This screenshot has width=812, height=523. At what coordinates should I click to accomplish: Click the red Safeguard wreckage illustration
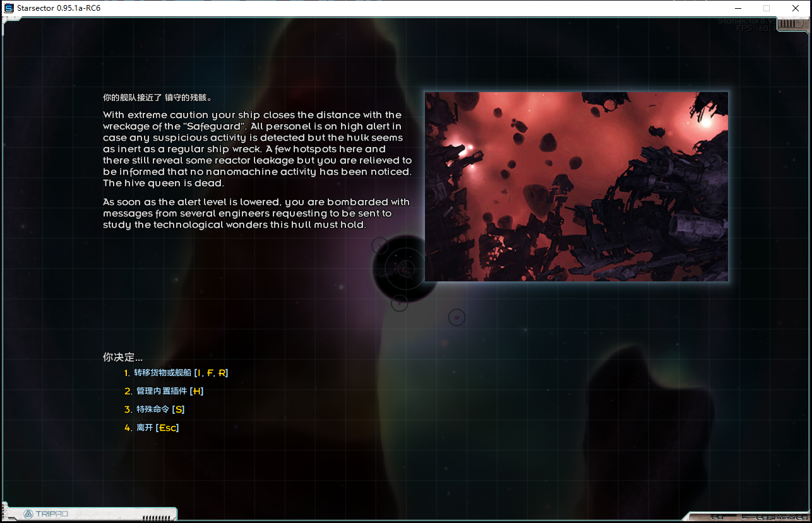[x=576, y=187]
